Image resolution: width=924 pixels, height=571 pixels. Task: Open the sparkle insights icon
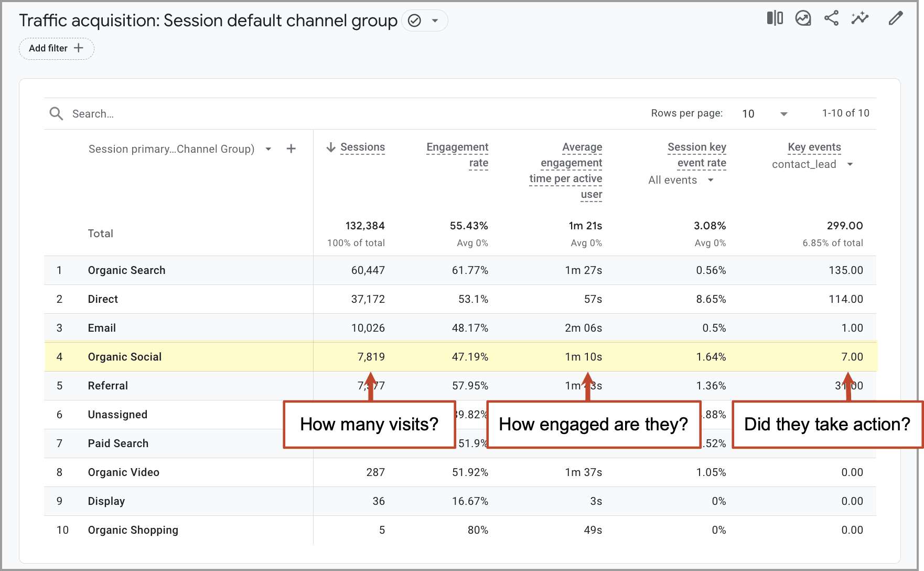[x=860, y=18]
